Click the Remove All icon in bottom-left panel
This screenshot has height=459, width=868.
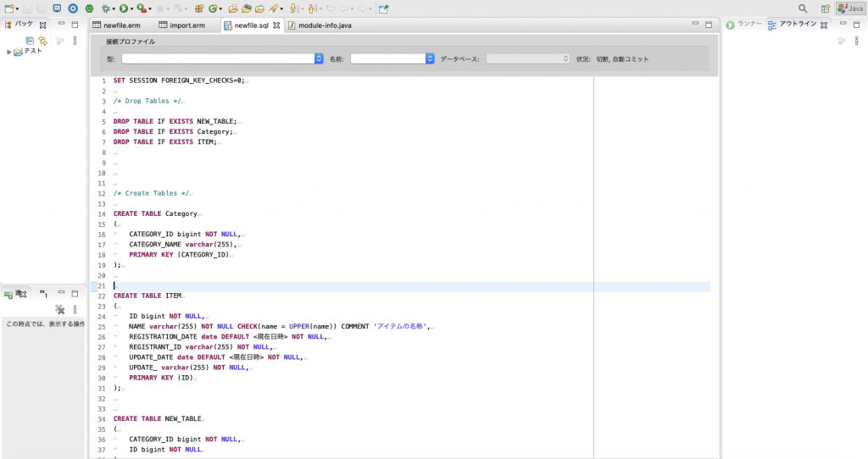coord(59,310)
